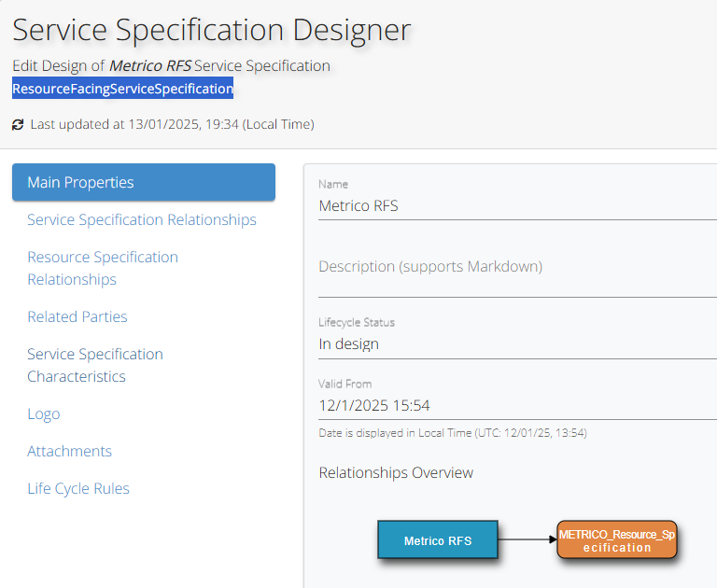Click the Service Specification Designer page title
717x588 pixels.
[x=211, y=31]
